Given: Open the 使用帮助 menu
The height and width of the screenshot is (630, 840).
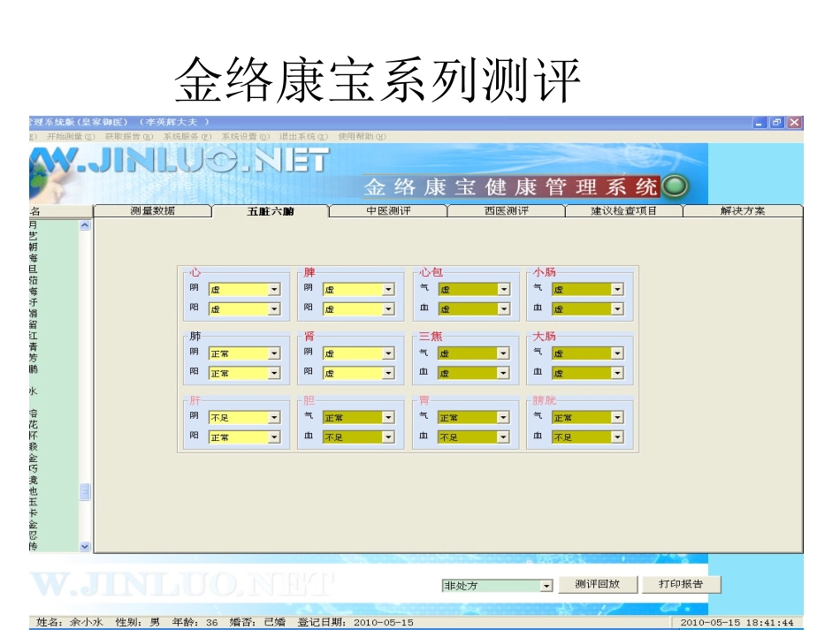Looking at the screenshot, I should click(x=363, y=136).
